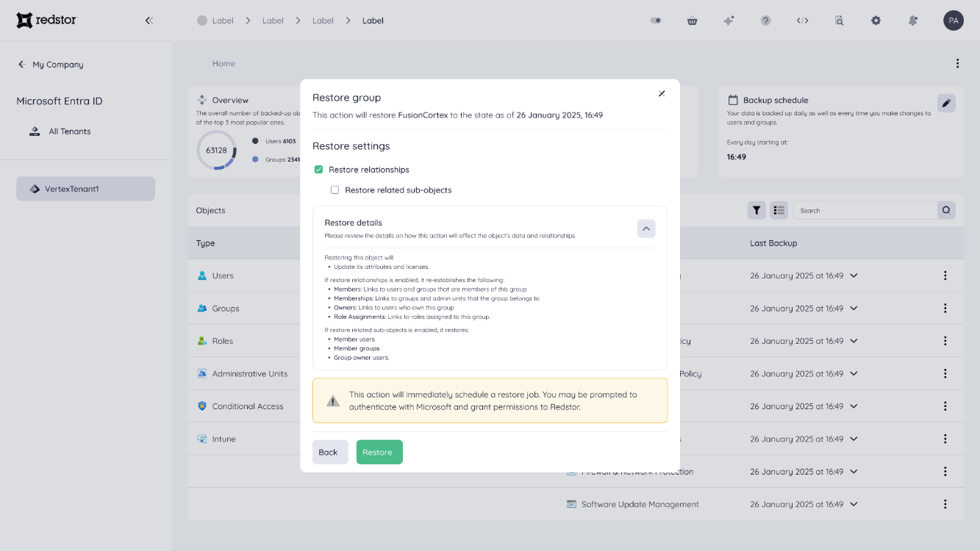
Task: Click the Back button
Action: coord(330,452)
